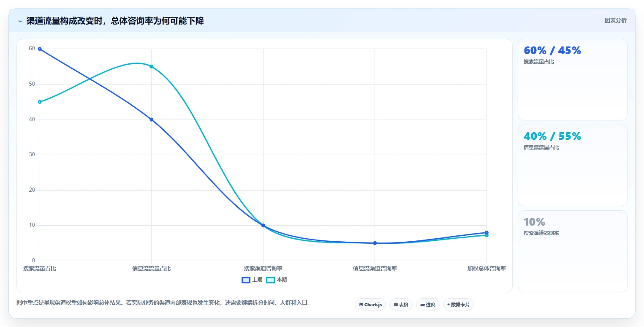Screen dimensions: 644x327
Task: Toggle the 上期 legend series
Action: pyautogui.click(x=252, y=280)
